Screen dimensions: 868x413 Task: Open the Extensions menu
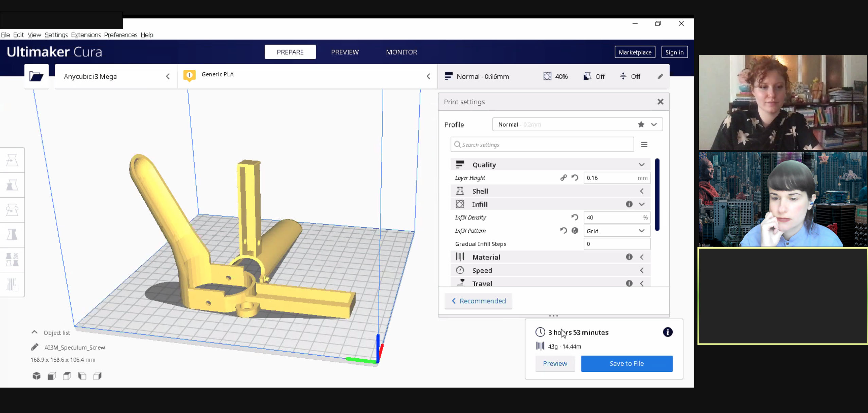pyautogui.click(x=86, y=35)
